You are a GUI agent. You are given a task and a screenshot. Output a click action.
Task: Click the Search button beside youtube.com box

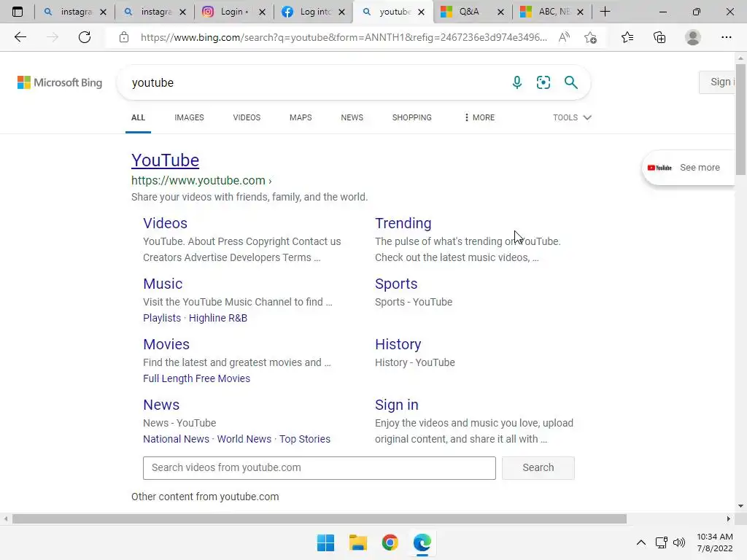point(538,467)
